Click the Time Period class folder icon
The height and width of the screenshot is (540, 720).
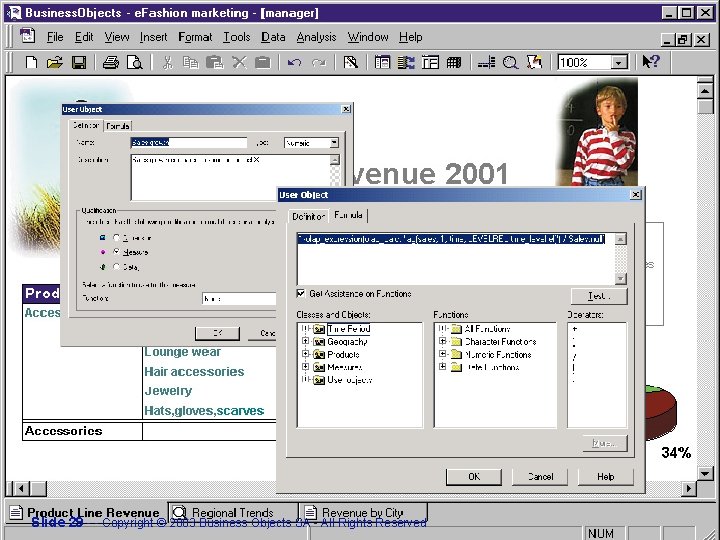319,329
